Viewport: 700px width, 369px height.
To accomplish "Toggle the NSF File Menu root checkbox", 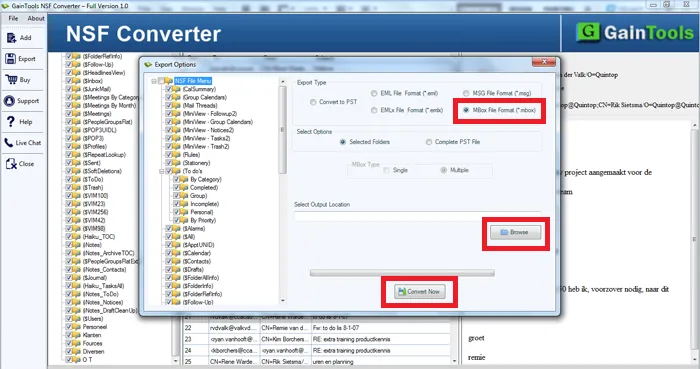I will [161, 81].
